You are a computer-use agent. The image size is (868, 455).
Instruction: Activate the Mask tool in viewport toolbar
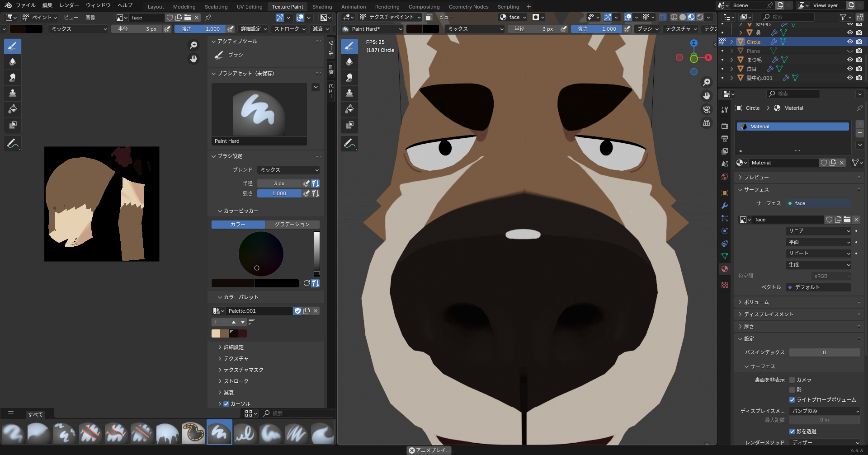(x=349, y=125)
